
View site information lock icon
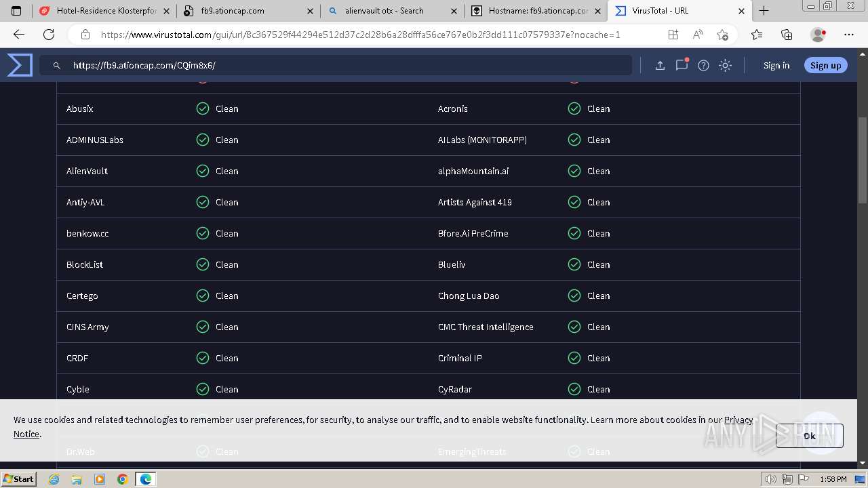[85, 35]
